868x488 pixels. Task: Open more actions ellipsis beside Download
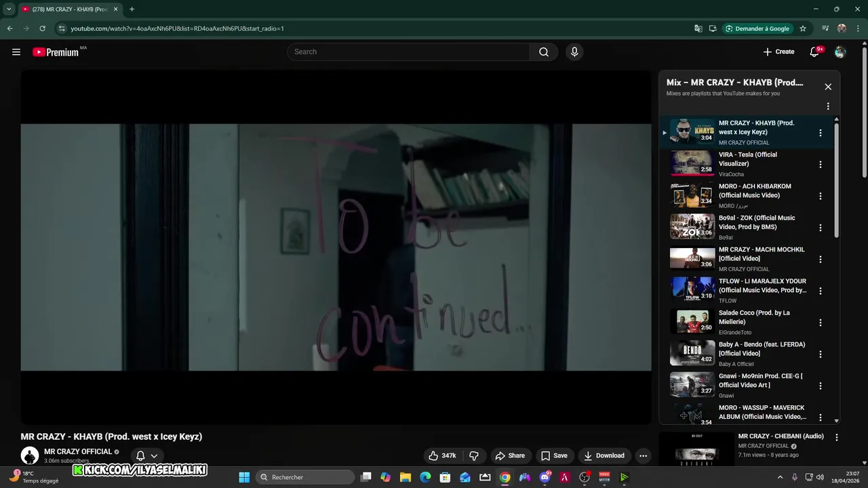pos(643,455)
